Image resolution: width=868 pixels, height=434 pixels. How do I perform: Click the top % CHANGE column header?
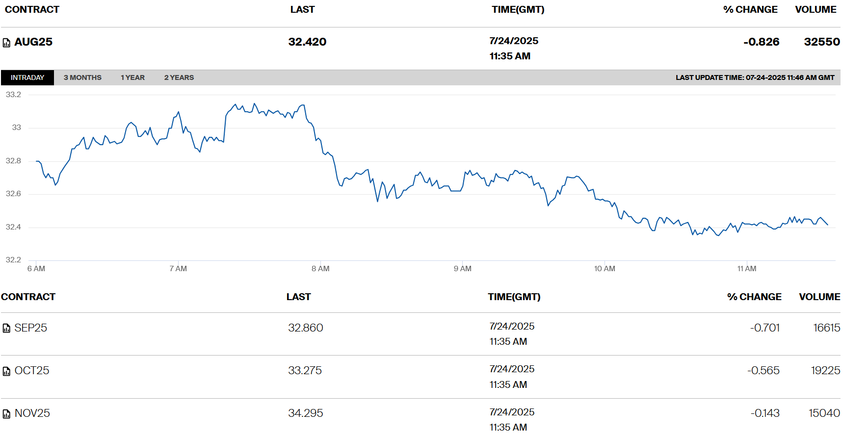pos(750,10)
